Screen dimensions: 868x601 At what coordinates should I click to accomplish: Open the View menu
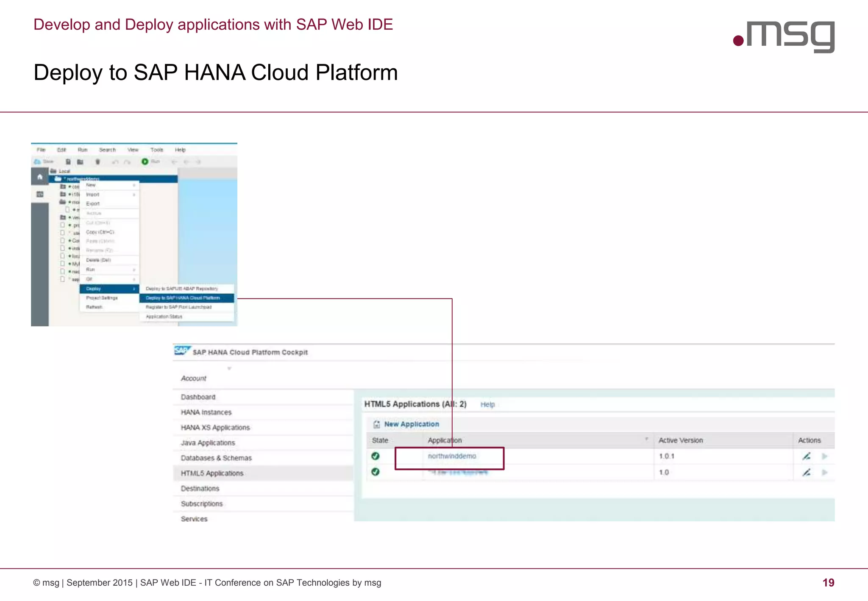click(x=133, y=150)
